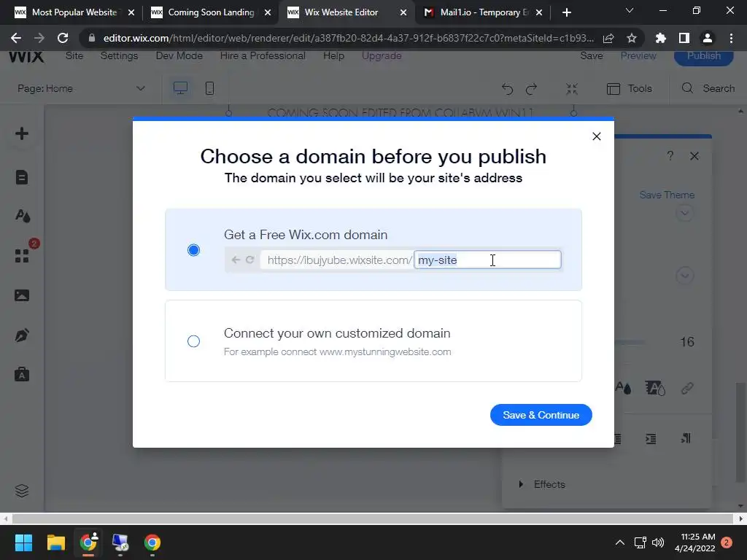Click the volume tray icon

(658, 542)
